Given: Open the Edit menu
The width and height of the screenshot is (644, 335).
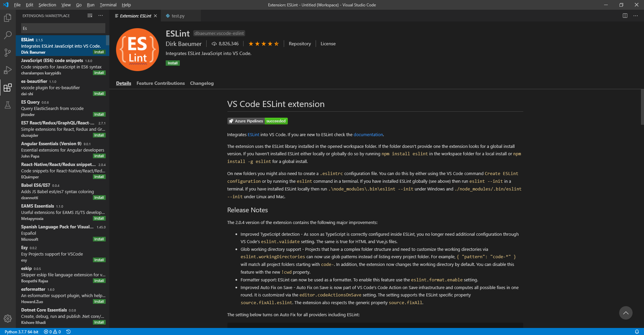Looking at the screenshot, I should [x=30, y=5].
